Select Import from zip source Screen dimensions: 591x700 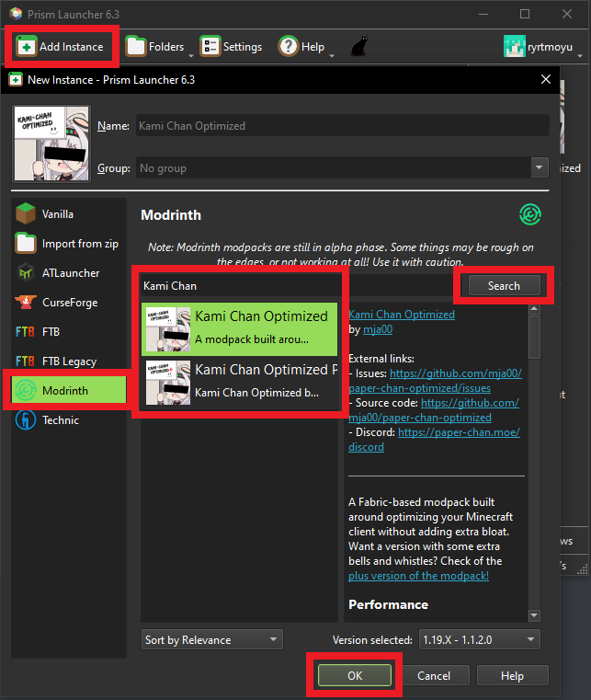click(69, 244)
